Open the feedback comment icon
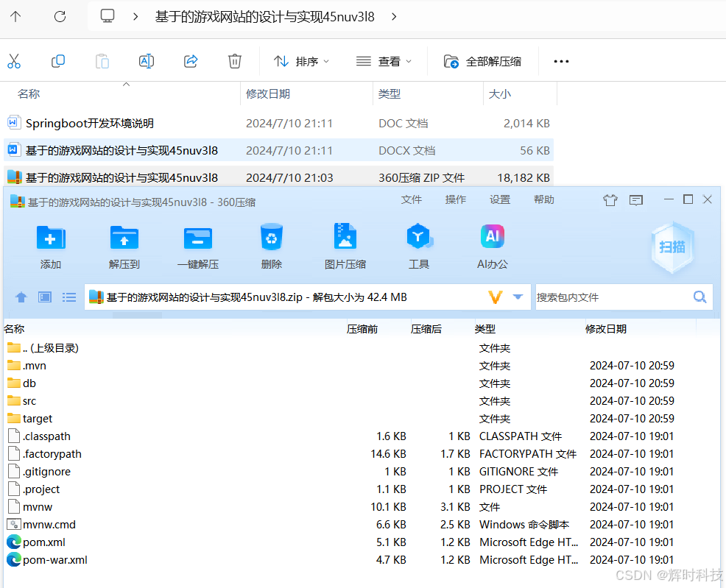This screenshot has width=726, height=588. click(x=636, y=199)
